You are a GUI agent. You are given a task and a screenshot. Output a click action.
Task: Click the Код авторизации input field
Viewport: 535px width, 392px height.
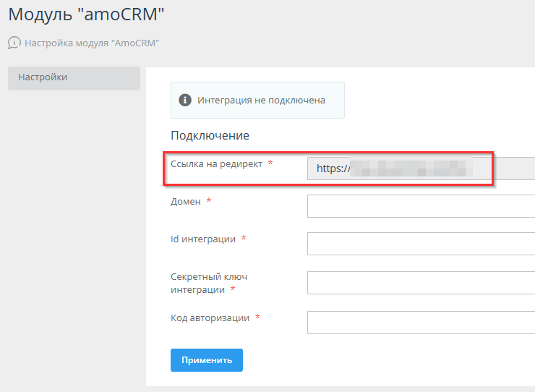421,323
